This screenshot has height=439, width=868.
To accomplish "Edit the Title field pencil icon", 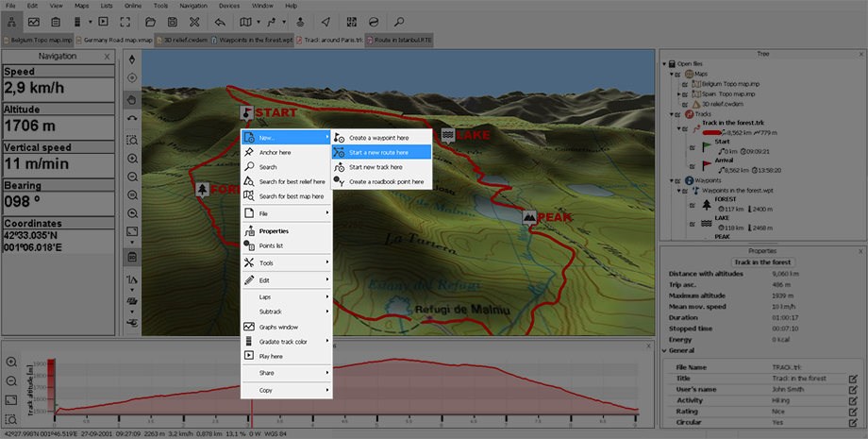I will 852,379.
